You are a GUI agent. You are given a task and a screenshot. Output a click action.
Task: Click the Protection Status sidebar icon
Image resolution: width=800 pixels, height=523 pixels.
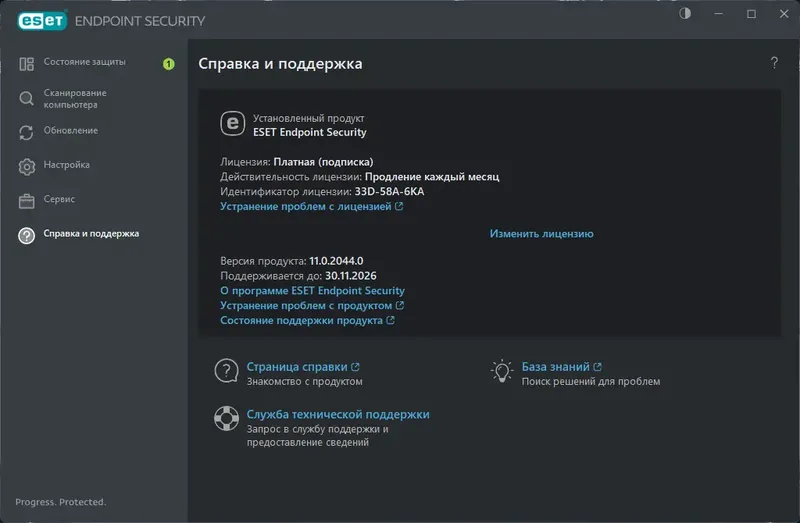pyautogui.click(x=27, y=64)
